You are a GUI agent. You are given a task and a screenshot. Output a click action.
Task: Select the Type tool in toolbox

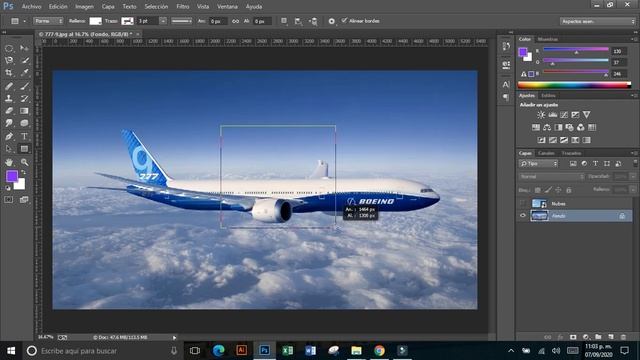pyautogui.click(x=24, y=136)
